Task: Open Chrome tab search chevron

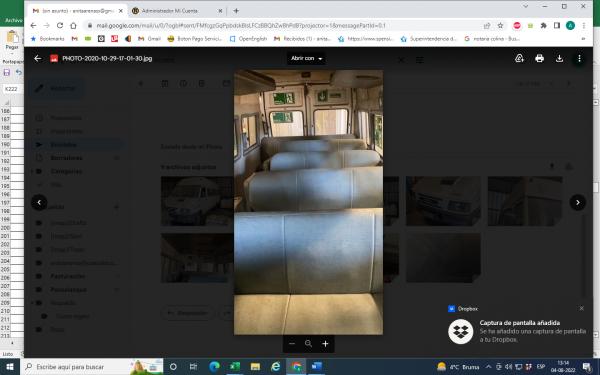Action: 525,7
